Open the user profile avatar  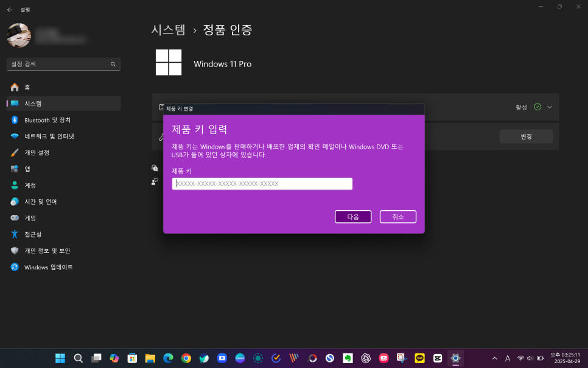pyautogui.click(x=19, y=35)
